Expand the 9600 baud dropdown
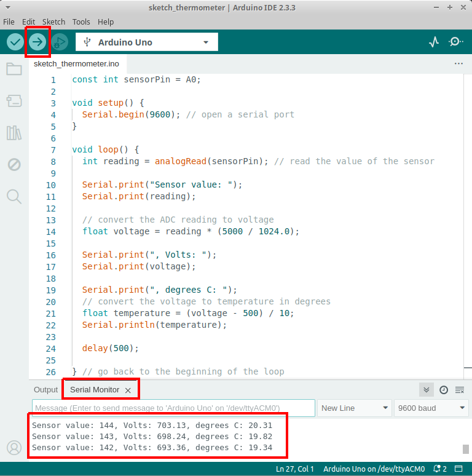 click(431, 408)
